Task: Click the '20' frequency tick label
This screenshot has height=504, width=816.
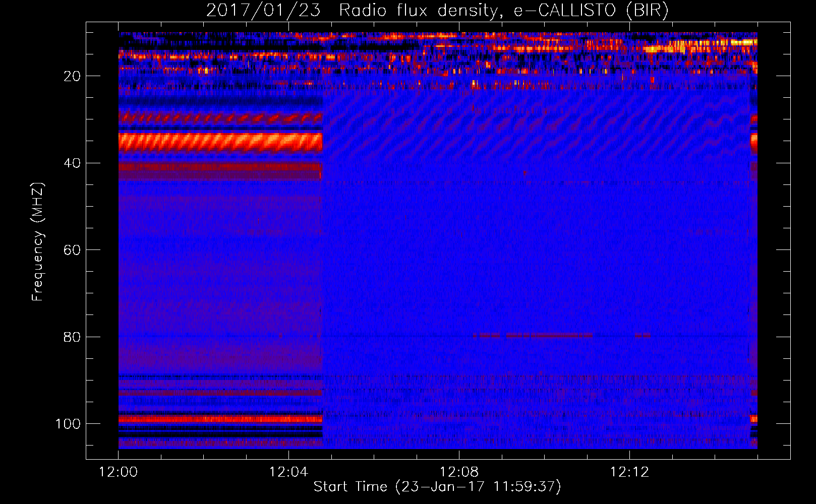Action: [72, 76]
